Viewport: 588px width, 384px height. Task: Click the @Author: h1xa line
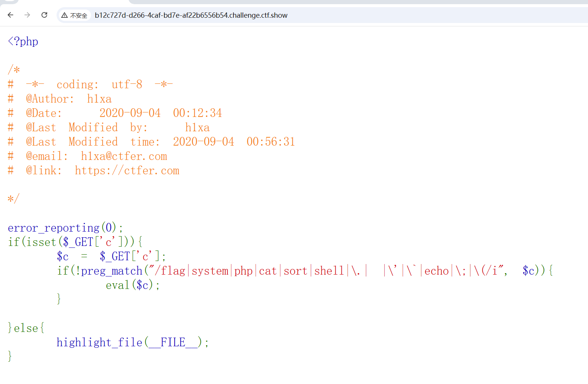click(69, 99)
